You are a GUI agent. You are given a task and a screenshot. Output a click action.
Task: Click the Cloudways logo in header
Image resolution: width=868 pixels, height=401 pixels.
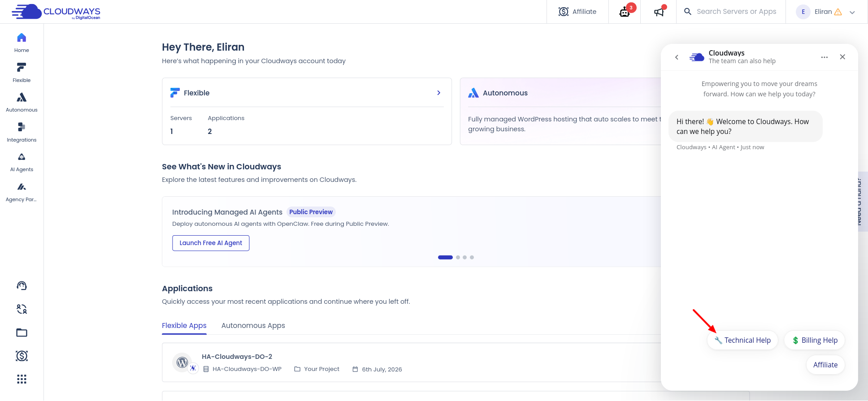[56, 12]
